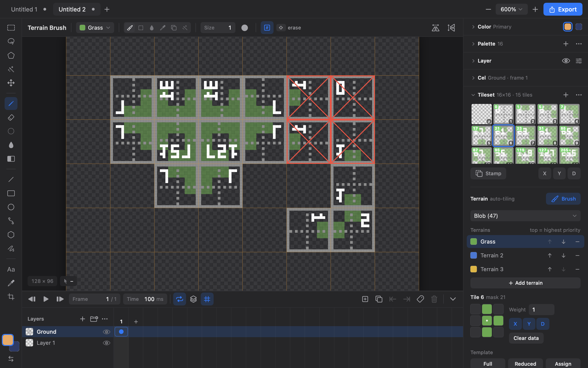Click the duplicate frame icon
Viewport: 588px width, 368px height.
click(379, 299)
